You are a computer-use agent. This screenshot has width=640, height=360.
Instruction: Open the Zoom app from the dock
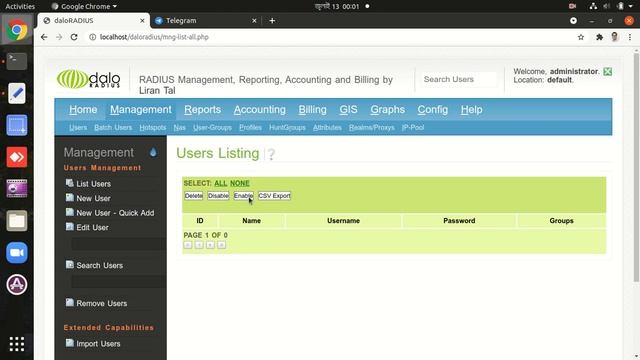click(17, 253)
